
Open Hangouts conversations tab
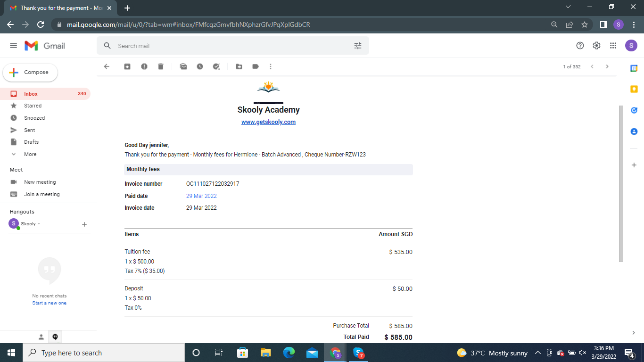click(x=55, y=337)
